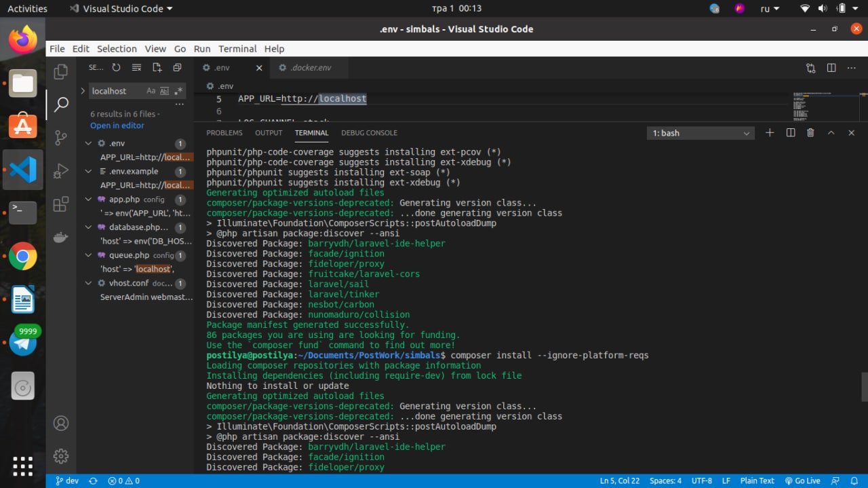
Task: Open the '1: bash' terminal dropdown
Action: point(701,133)
